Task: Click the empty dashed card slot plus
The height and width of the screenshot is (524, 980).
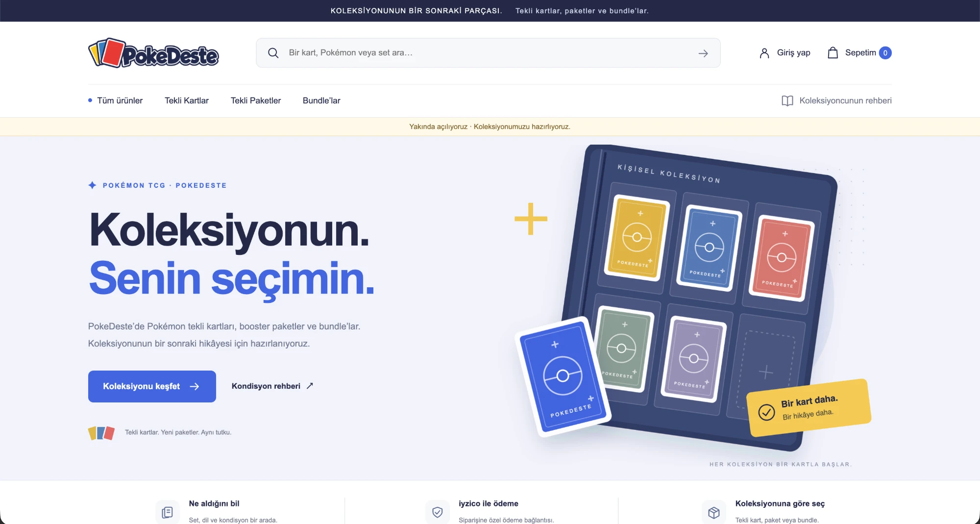Action: point(766,372)
